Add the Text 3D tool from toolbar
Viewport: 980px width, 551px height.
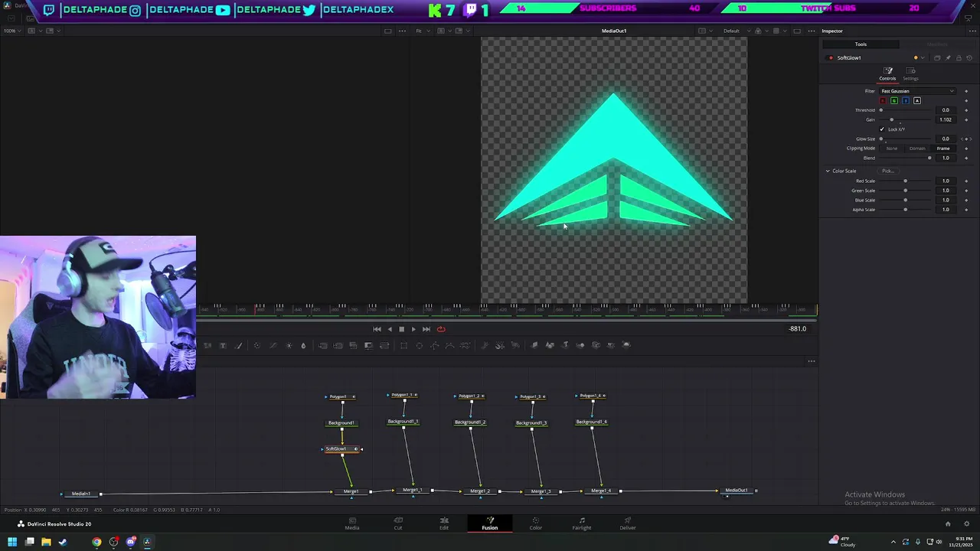(x=565, y=345)
